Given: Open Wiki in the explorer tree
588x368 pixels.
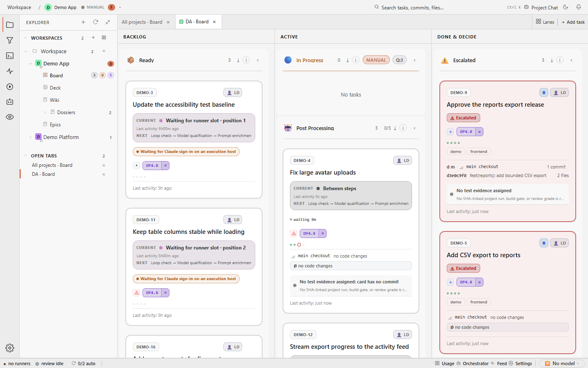Looking at the screenshot, I should coord(54,100).
